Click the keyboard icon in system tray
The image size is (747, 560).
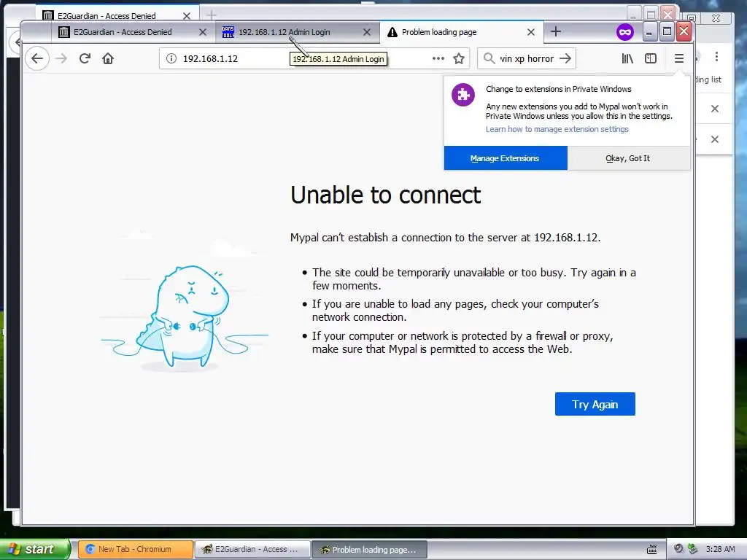(651, 550)
